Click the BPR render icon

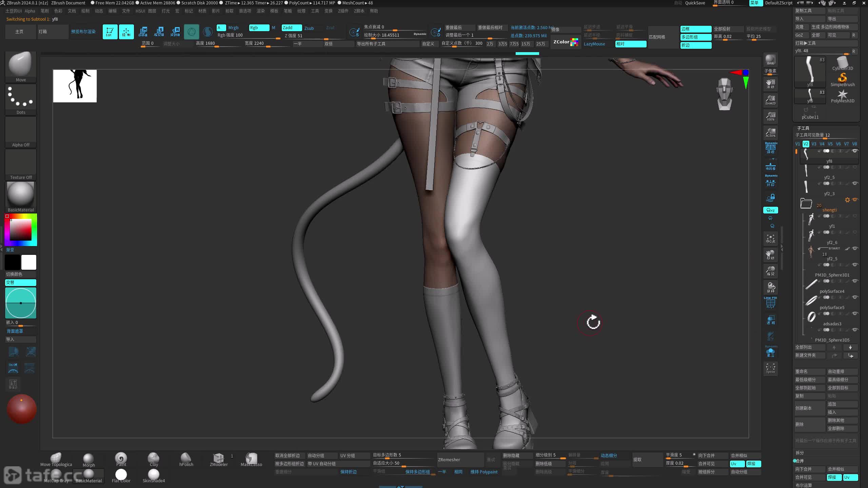point(770,60)
